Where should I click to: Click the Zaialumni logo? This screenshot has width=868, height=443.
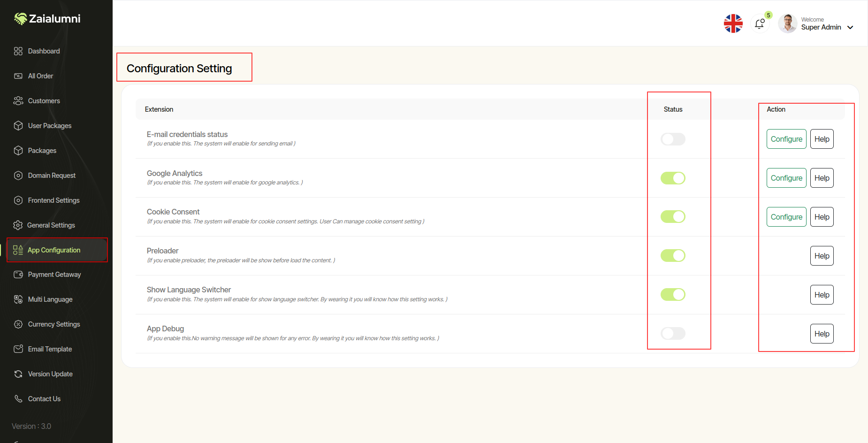click(47, 18)
